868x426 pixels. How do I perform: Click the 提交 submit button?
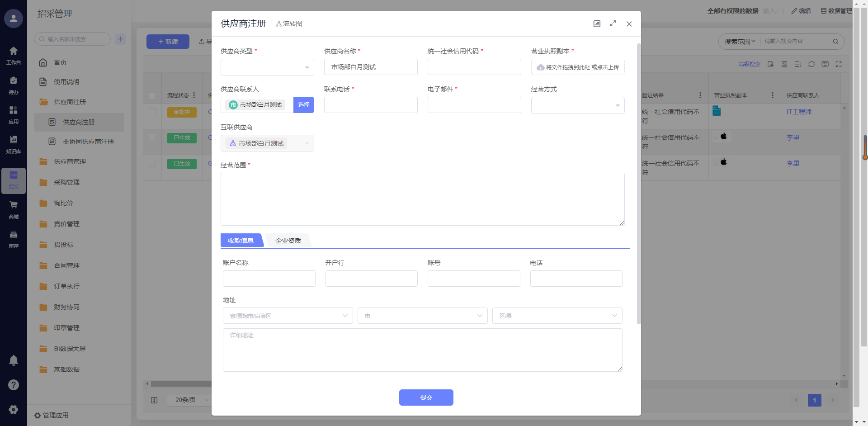click(426, 398)
